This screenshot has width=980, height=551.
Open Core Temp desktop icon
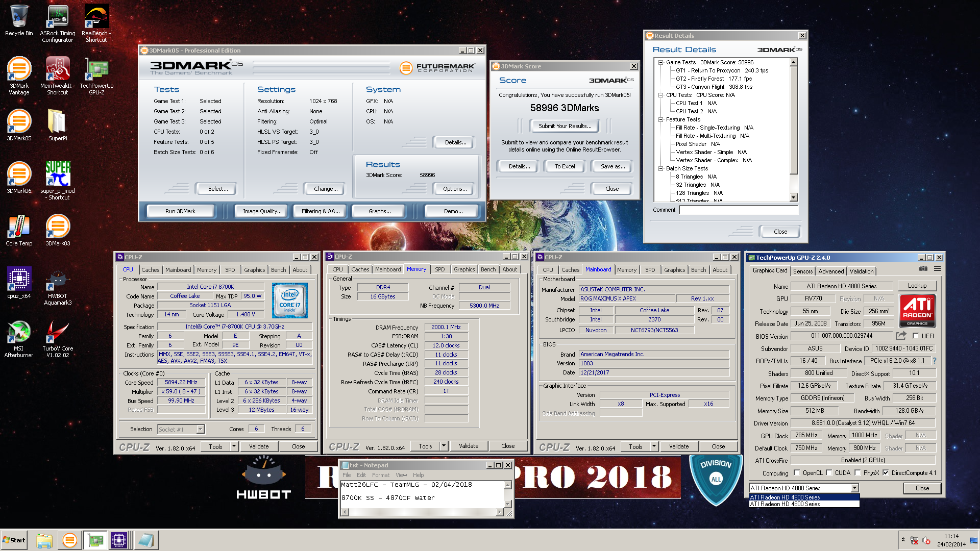coord(19,231)
